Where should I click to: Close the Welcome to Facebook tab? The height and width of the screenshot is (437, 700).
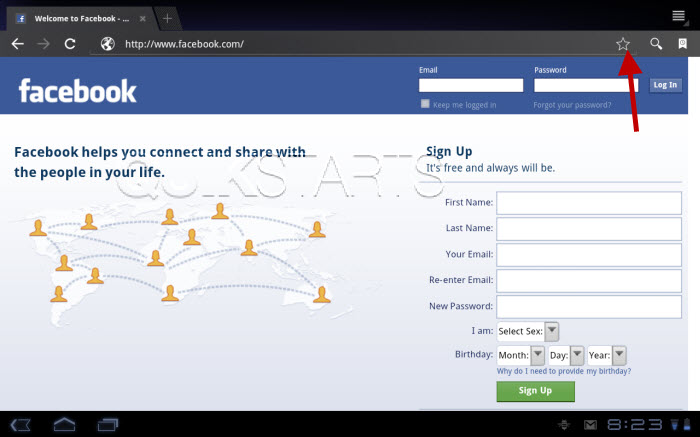coord(142,19)
